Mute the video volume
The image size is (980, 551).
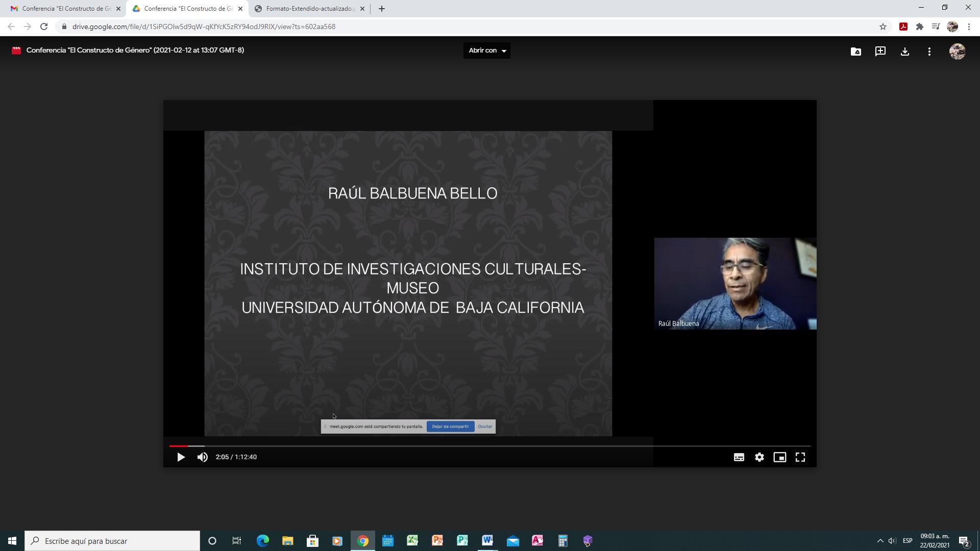click(203, 457)
